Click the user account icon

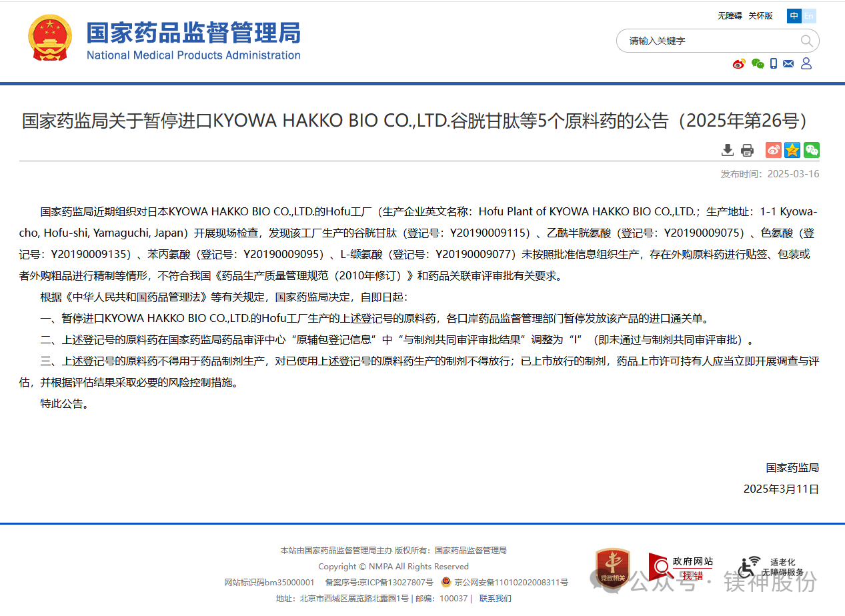[x=806, y=64]
